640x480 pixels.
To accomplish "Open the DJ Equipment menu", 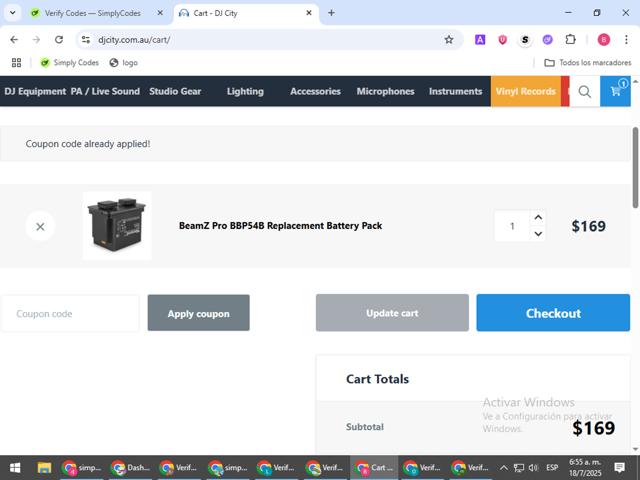I will 35,91.
